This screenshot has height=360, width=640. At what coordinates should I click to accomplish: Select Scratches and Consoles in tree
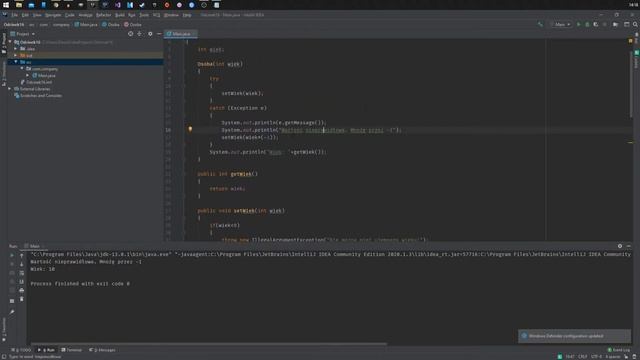38,96
